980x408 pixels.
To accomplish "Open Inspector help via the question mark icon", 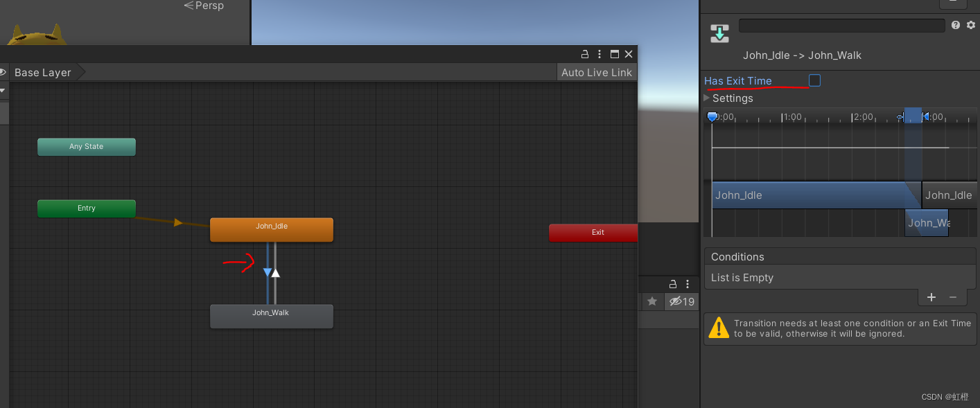I will tap(956, 25).
